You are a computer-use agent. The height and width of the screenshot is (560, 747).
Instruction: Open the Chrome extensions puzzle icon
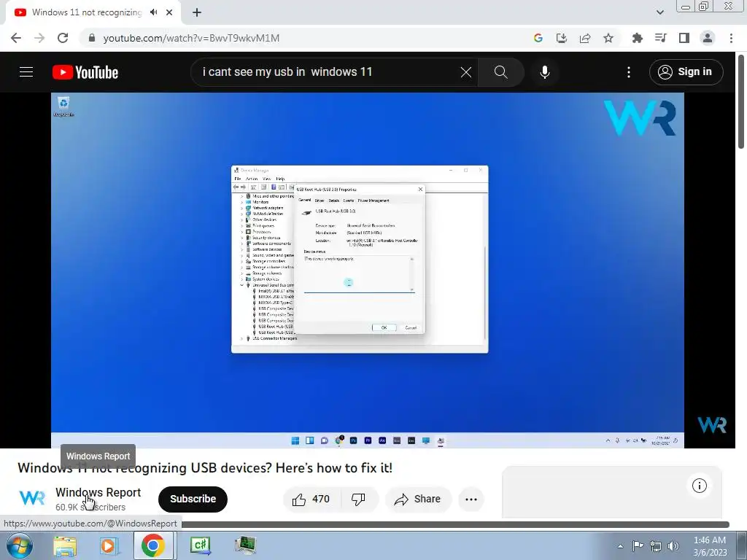tap(638, 38)
